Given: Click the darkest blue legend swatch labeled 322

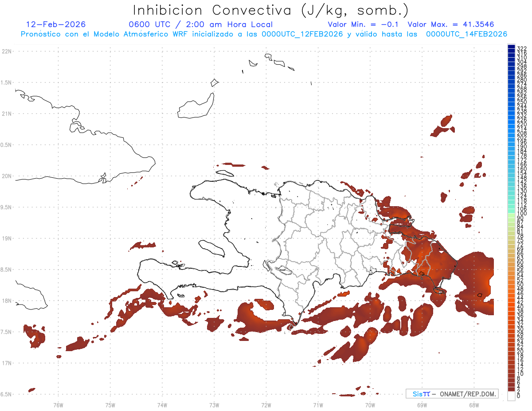Looking at the screenshot, I should pos(512,47).
